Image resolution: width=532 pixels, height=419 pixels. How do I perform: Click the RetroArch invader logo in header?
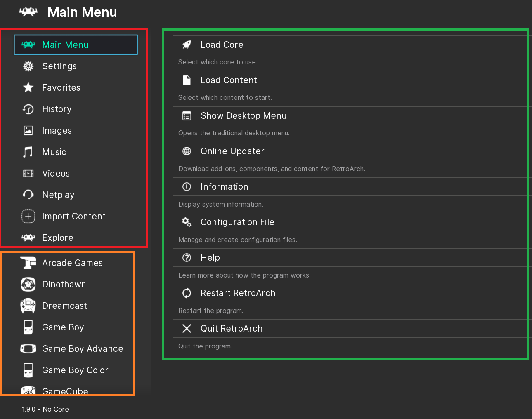28,12
